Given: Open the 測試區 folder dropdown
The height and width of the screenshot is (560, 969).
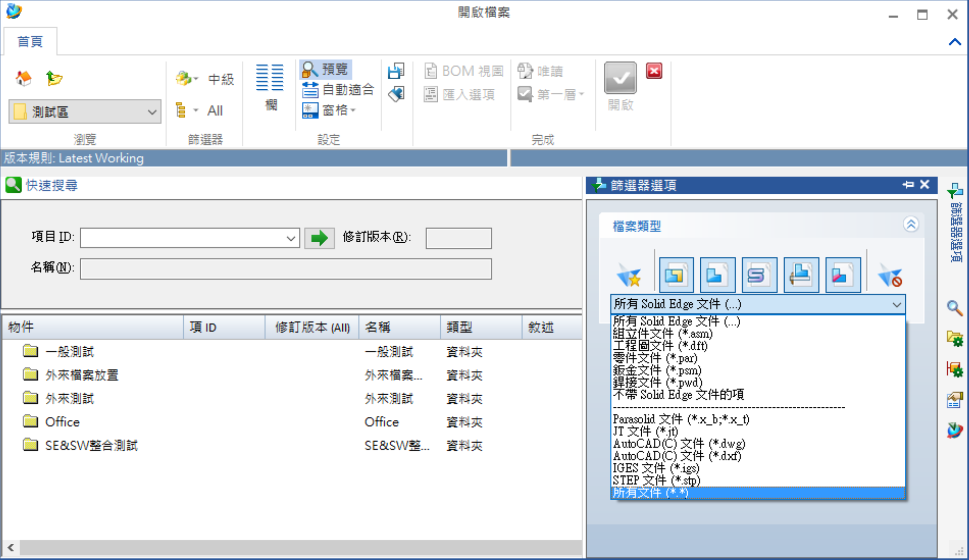Looking at the screenshot, I should (85, 112).
